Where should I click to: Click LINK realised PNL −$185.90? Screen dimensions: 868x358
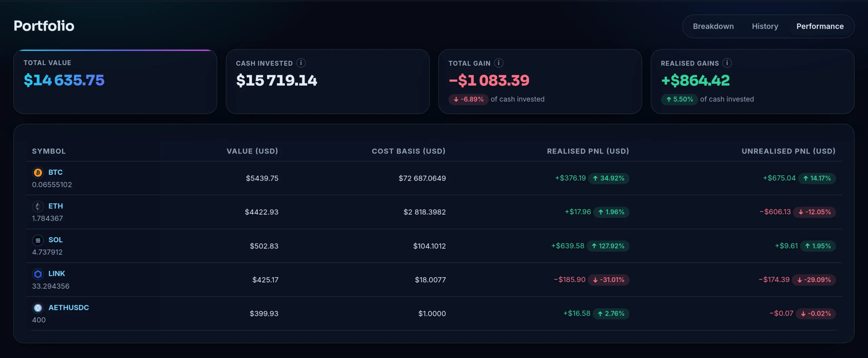tap(570, 280)
